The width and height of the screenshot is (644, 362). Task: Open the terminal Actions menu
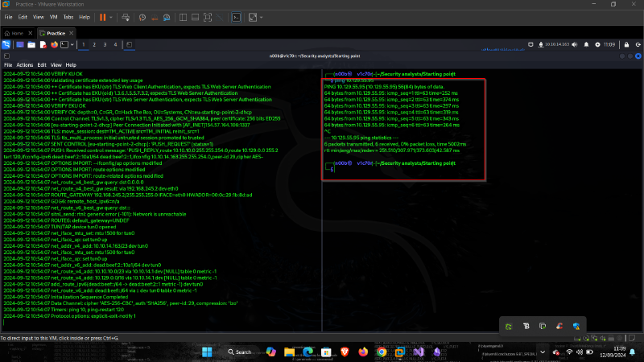point(25,64)
